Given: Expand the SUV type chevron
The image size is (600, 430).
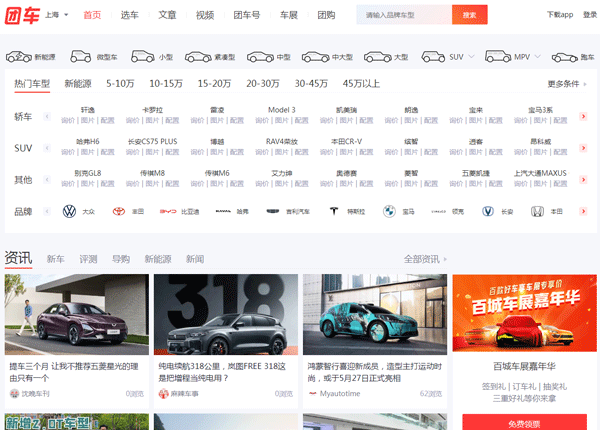Looking at the screenshot, I should tap(471, 57).
